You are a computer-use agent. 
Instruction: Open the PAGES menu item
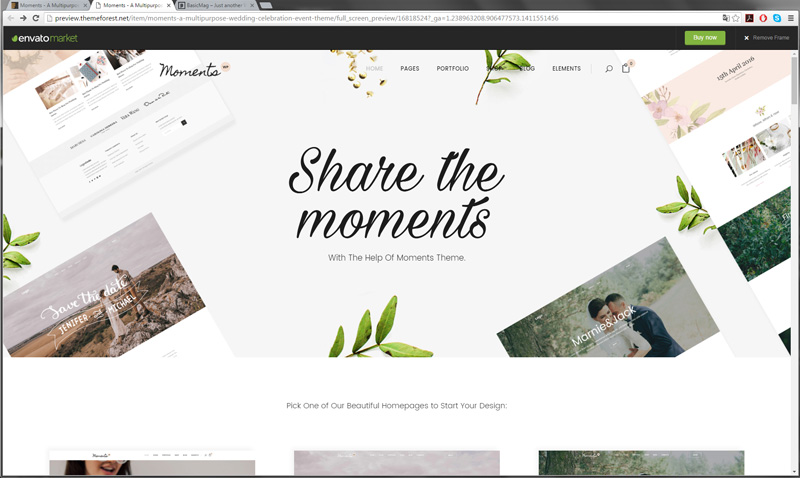(x=410, y=68)
